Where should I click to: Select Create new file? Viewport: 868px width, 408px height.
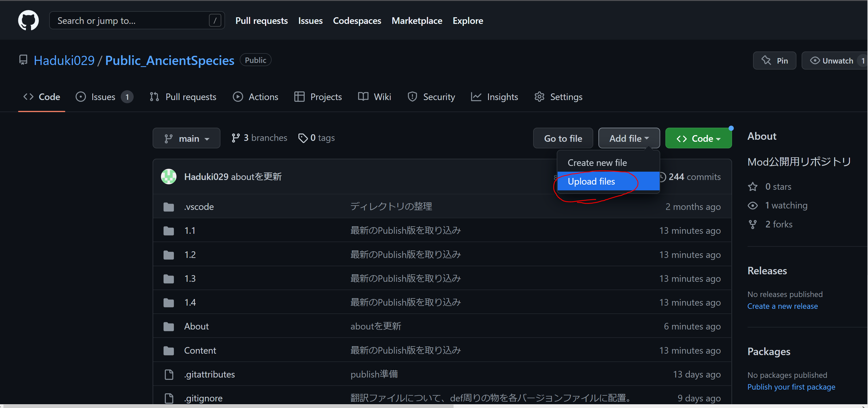click(x=608, y=162)
